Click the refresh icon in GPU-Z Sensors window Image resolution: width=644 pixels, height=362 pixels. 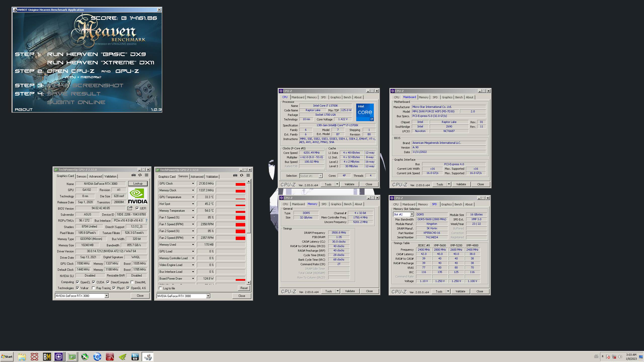click(242, 175)
